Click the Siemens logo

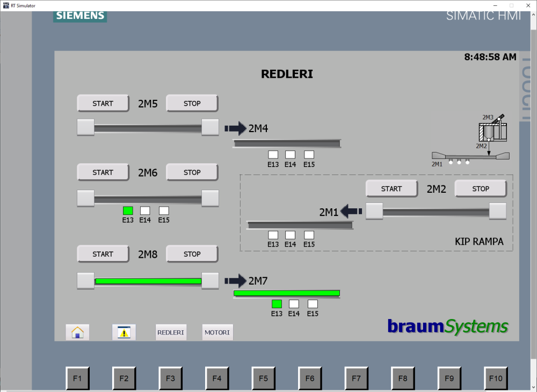point(80,16)
